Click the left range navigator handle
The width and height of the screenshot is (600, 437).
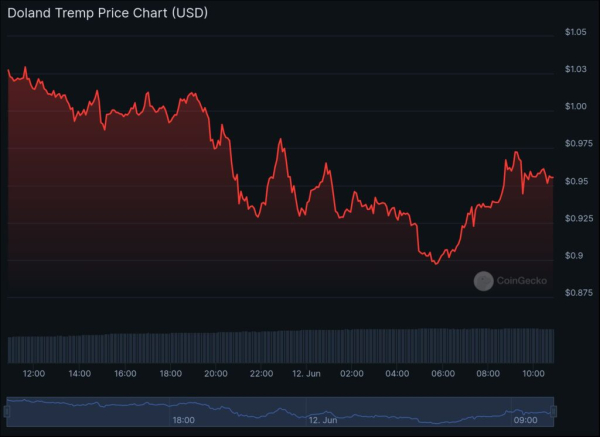pos(7,411)
